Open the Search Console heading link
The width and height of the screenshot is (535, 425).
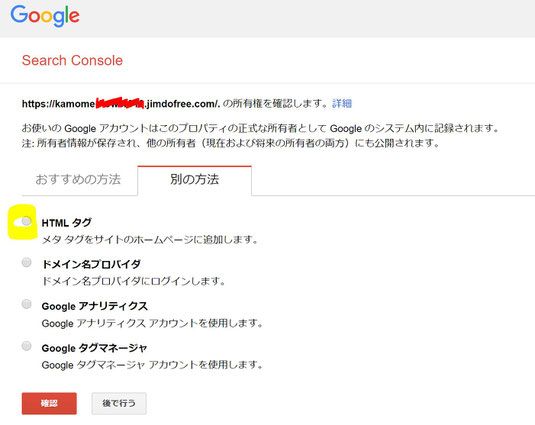pos(72,60)
